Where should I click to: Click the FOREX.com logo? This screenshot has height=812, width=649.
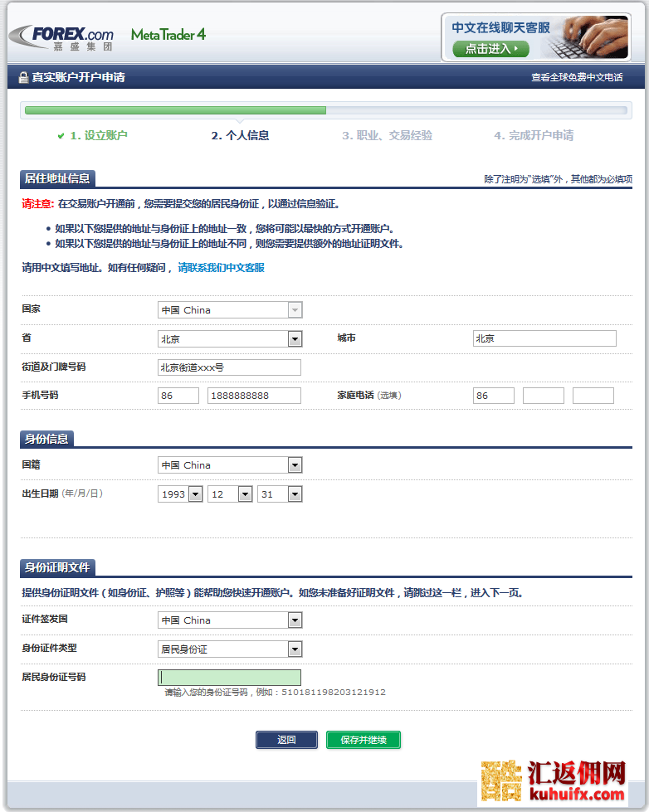[x=61, y=36]
